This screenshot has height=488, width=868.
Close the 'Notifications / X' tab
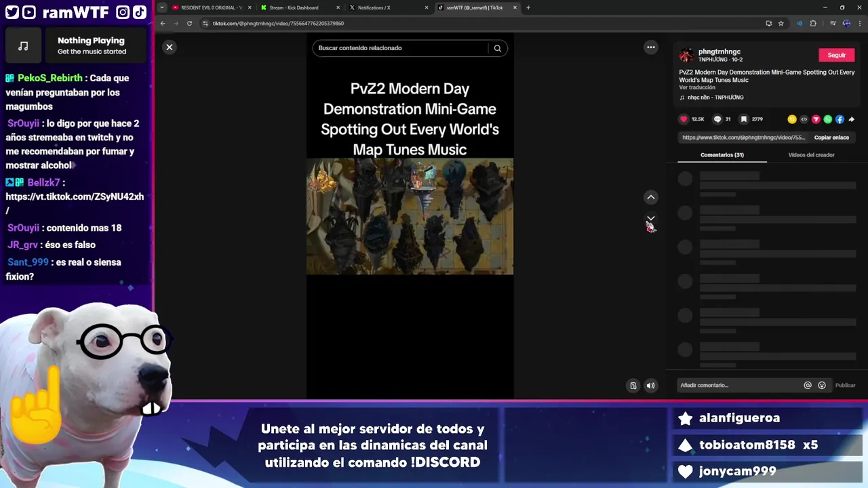427,7
